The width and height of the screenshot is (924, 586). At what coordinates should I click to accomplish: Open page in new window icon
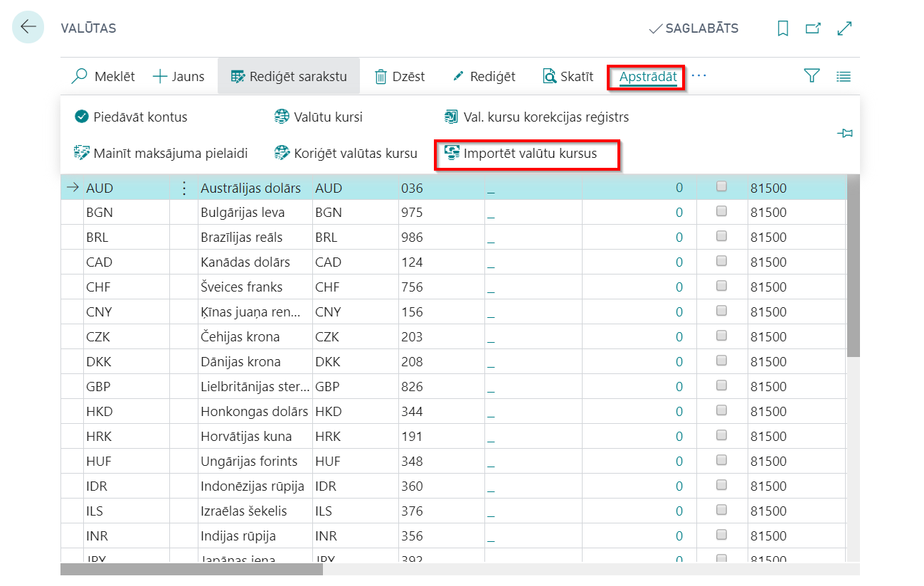pyautogui.click(x=813, y=28)
